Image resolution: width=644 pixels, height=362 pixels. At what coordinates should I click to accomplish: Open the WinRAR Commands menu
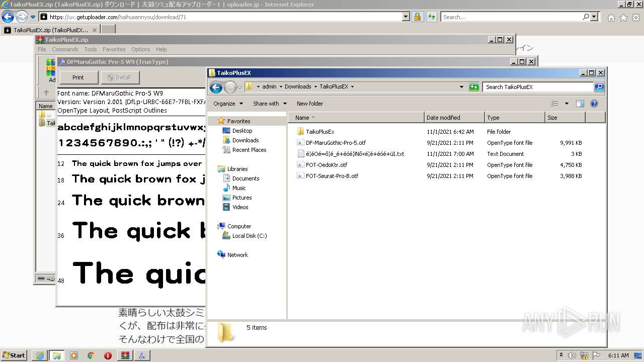pos(65,49)
